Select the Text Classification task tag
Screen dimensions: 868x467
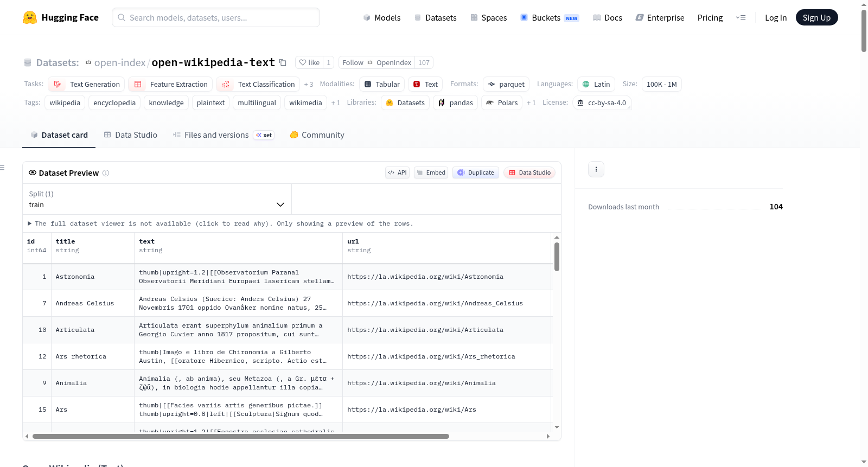tap(258, 84)
